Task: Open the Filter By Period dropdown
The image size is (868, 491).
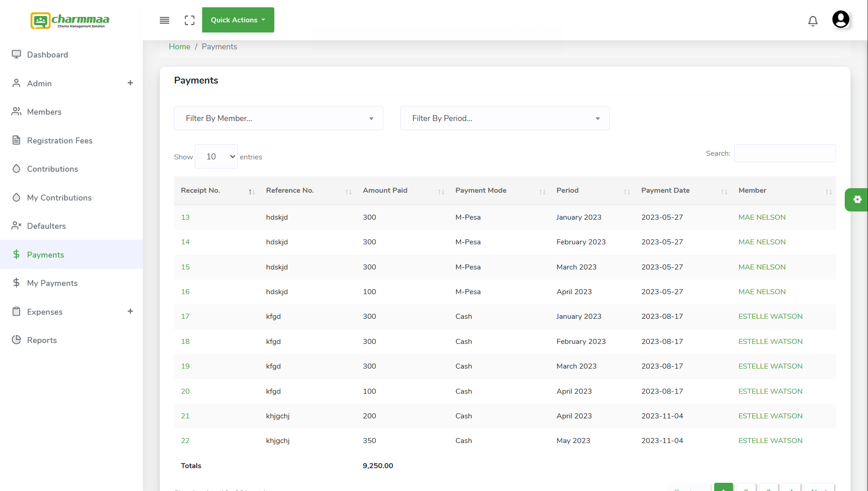Action: [504, 118]
